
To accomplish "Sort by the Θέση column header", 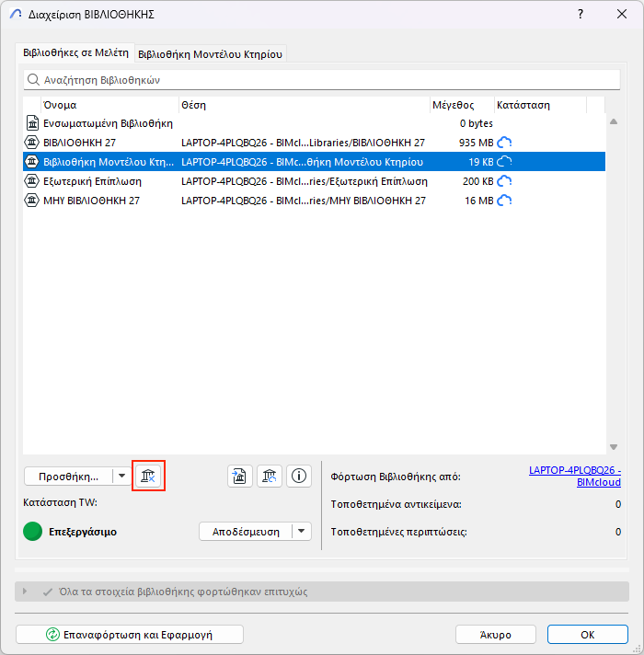I will pos(305,105).
